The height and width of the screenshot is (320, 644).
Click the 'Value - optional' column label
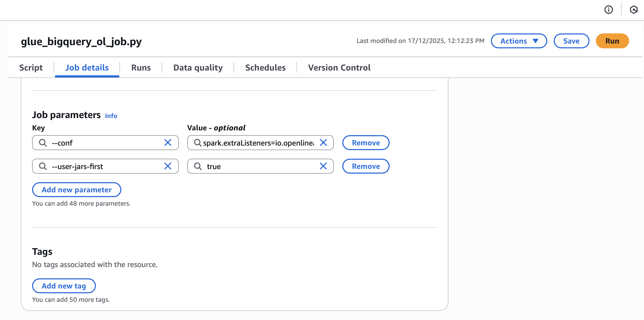click(216, 128)
